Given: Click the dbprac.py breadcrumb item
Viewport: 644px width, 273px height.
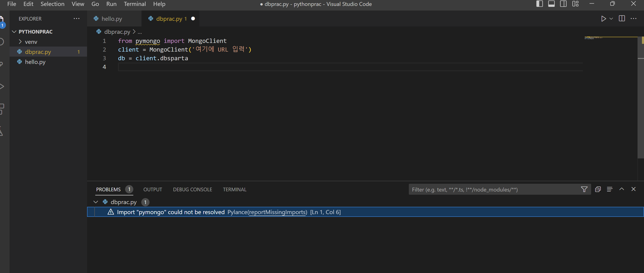Looking at the screenshot, I should 117,32.
